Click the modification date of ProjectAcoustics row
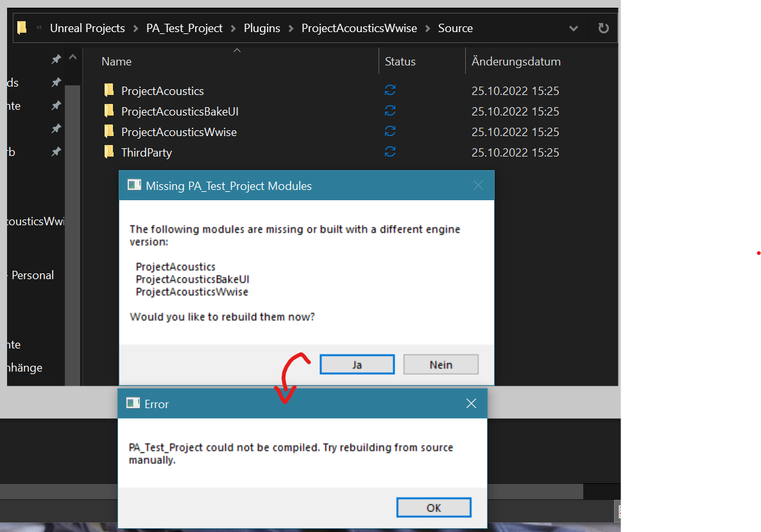The image size is (761, 532). (515, 90)
